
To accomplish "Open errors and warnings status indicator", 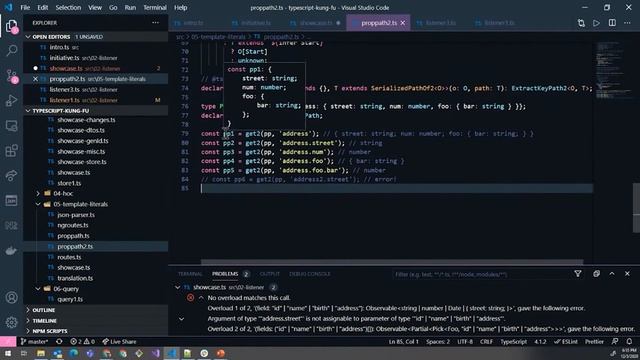I will point(82,342).
